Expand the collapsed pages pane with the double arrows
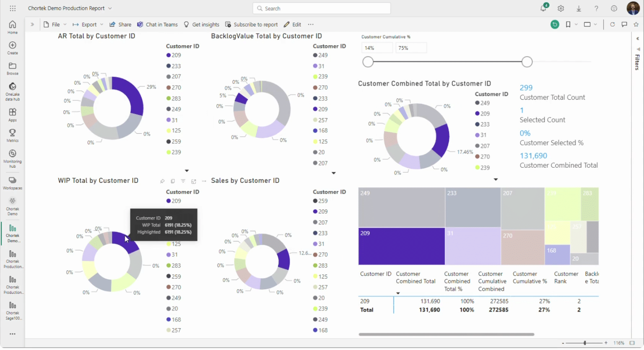The image size is (644, 350). (32, 24)
